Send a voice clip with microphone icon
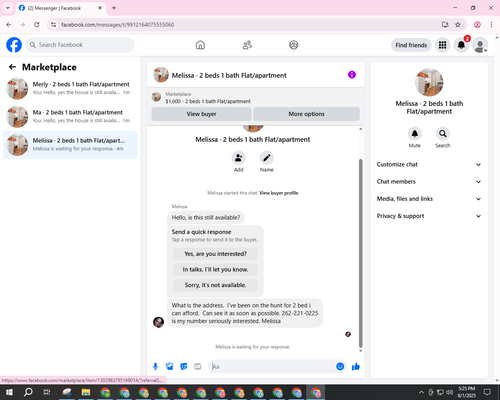 click(155, 367)
